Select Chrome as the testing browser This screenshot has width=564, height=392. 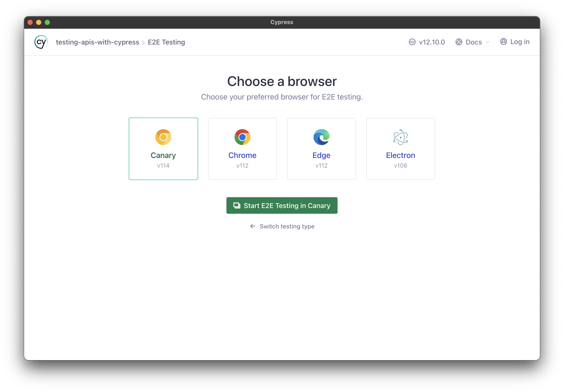coord(242,149)
